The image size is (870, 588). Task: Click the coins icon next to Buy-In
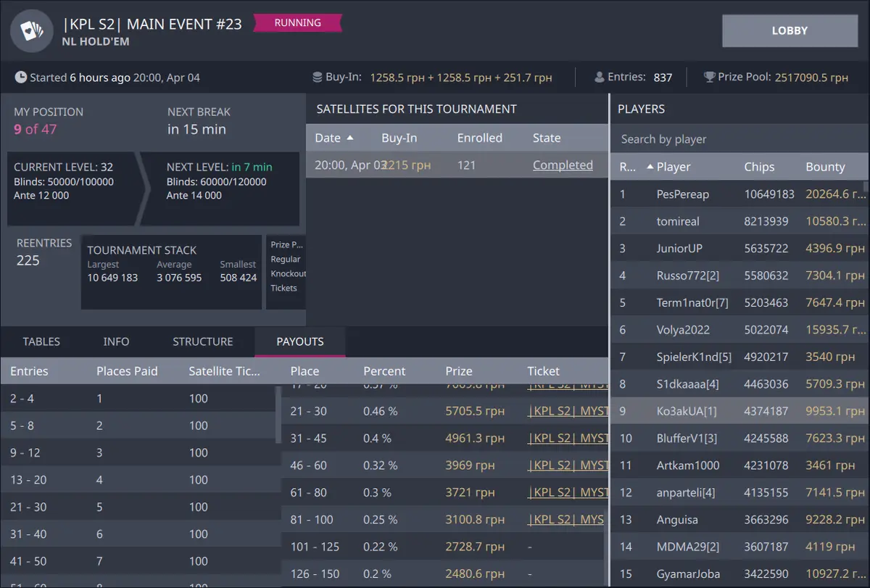317,78
